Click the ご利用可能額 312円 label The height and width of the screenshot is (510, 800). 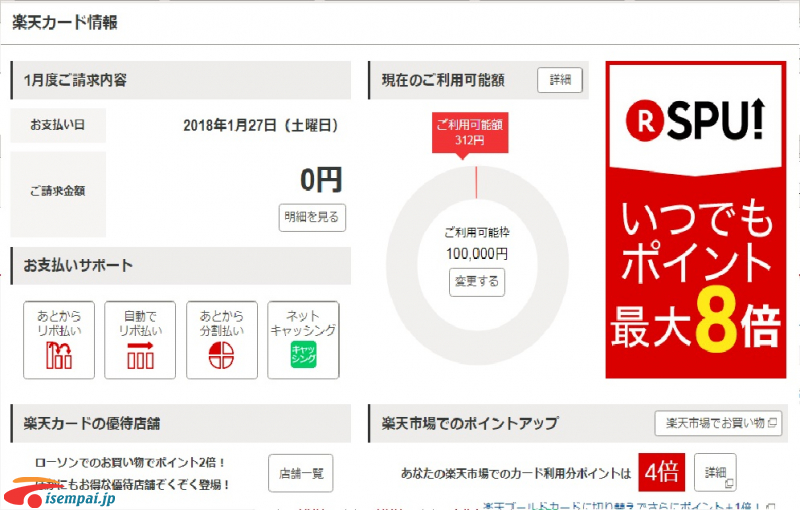(470, 133)
